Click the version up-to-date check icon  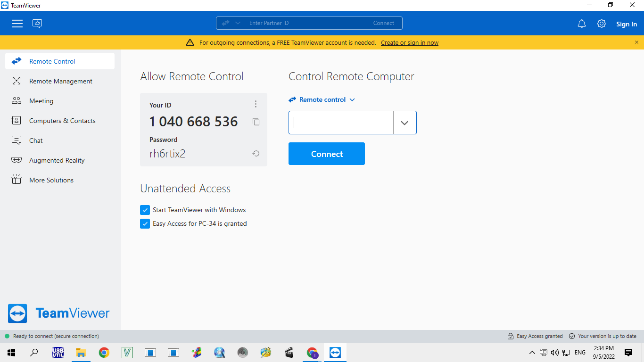tap(572, 336)
